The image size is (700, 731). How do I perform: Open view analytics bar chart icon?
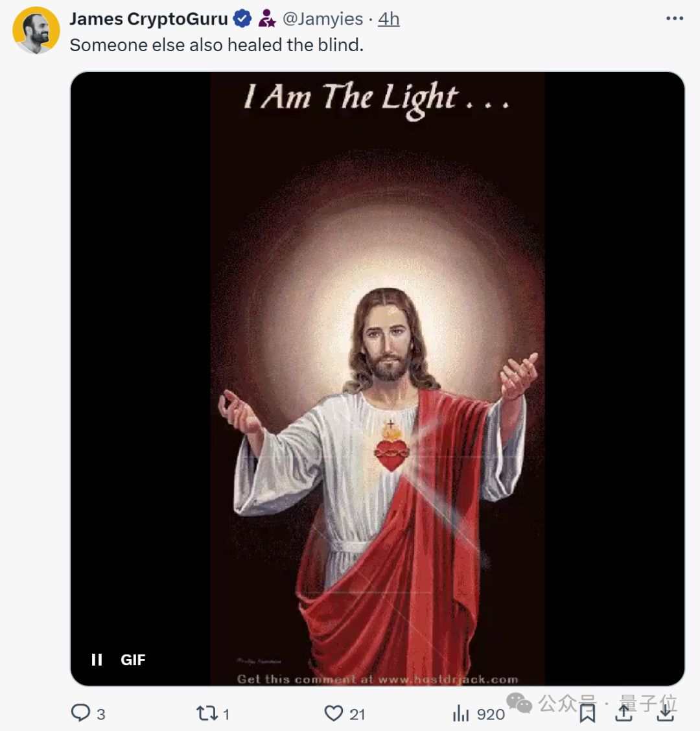tap(461, 714)
